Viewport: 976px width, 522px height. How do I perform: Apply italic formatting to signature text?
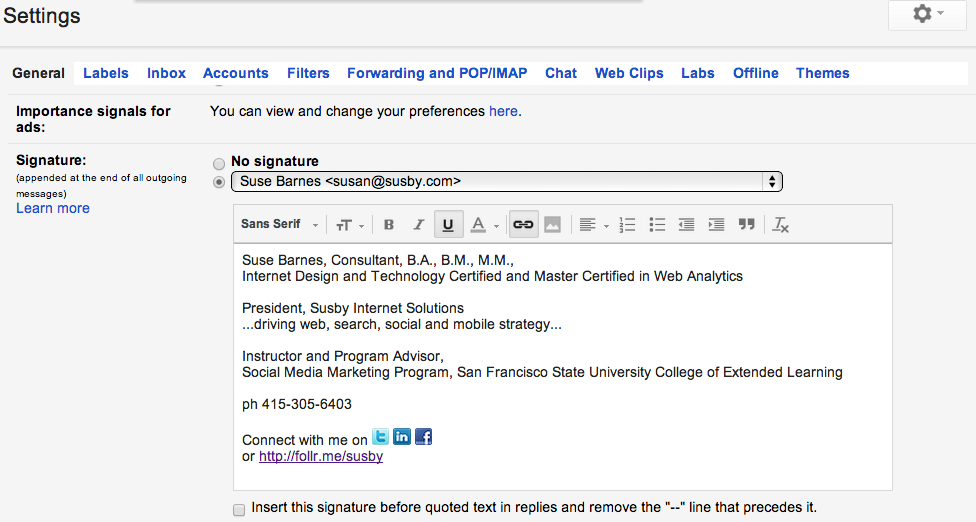[x=419, y=225]
